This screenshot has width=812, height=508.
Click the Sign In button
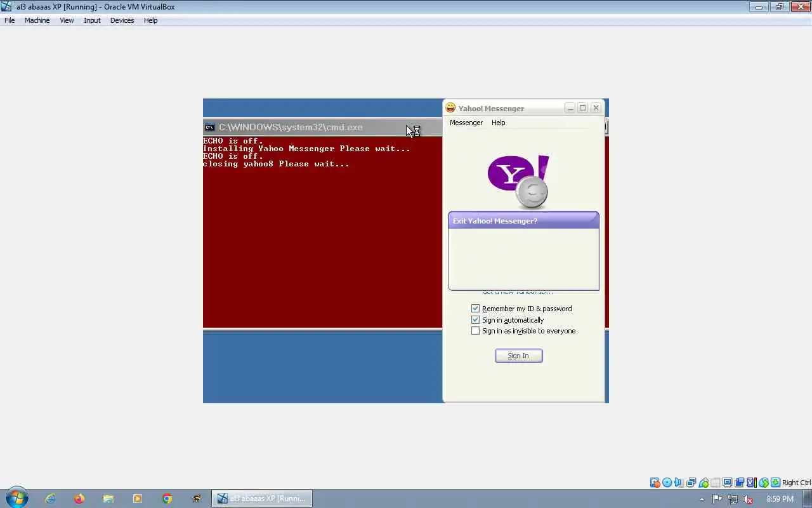[518, 356]
